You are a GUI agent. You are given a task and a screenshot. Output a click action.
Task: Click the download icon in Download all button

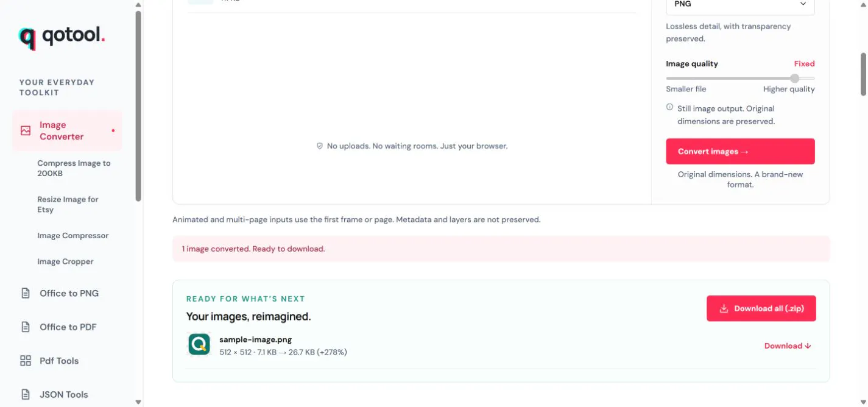724,309
